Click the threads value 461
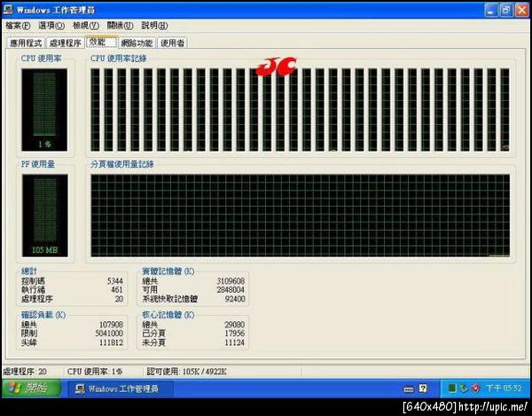 tap(117, 290)
